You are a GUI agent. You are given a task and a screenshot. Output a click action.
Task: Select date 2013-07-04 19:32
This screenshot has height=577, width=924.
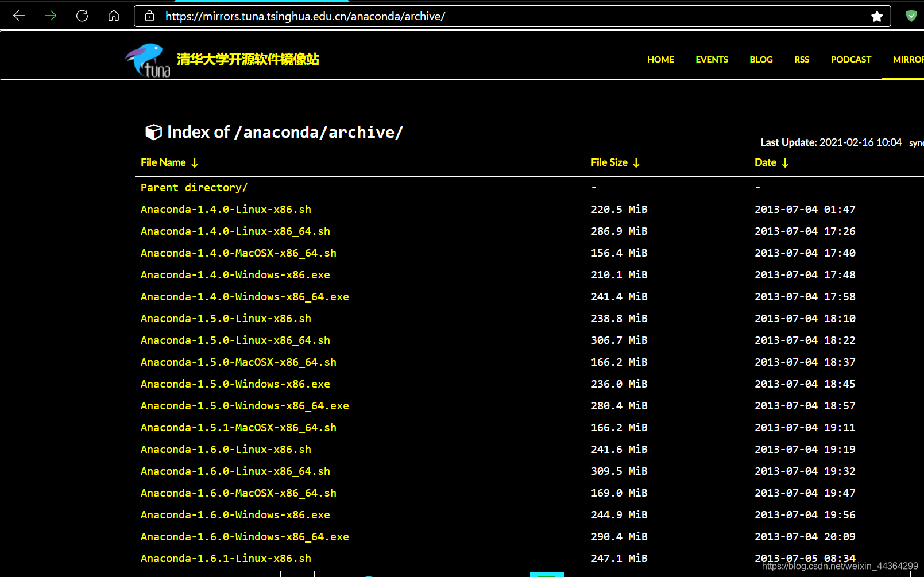[x=805, y=471]
